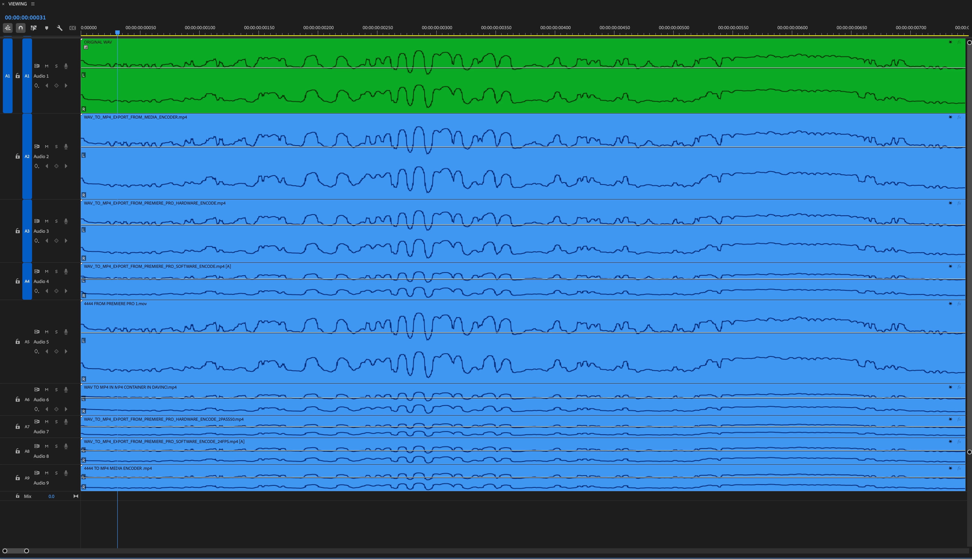Open Show Keyframes dropdown on Audio 1

pyautogui.click(x=37, y=86)
